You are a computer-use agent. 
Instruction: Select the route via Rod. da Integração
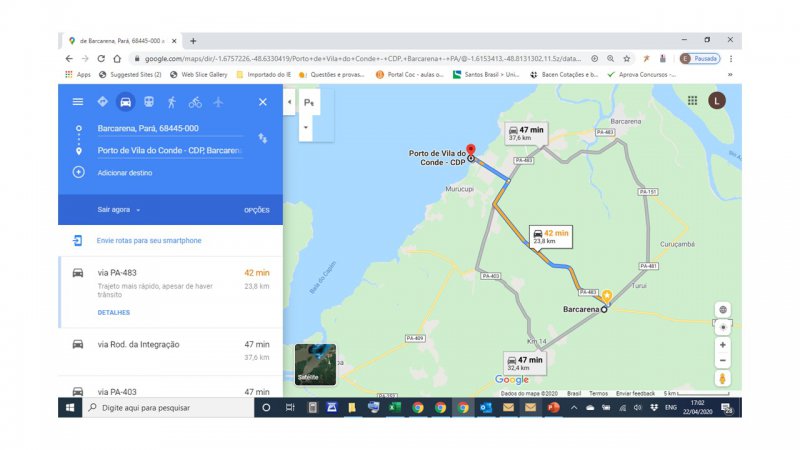(x=139, y=344)
